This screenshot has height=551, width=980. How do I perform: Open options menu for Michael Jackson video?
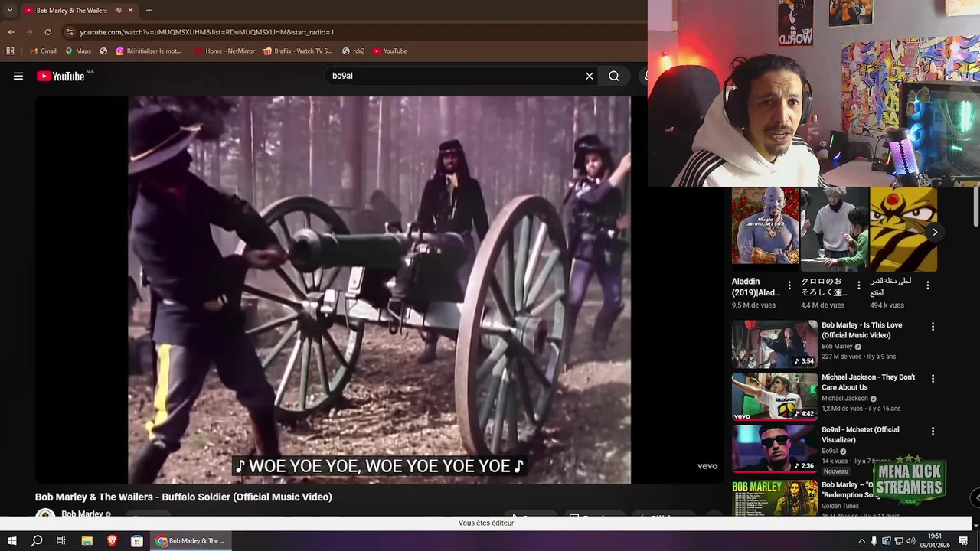click(933, 379)
